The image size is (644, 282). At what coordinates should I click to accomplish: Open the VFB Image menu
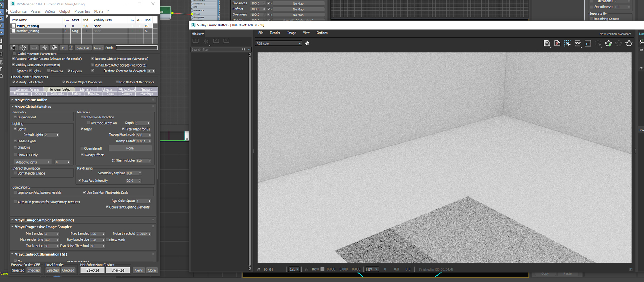click(x=292, y=33)
